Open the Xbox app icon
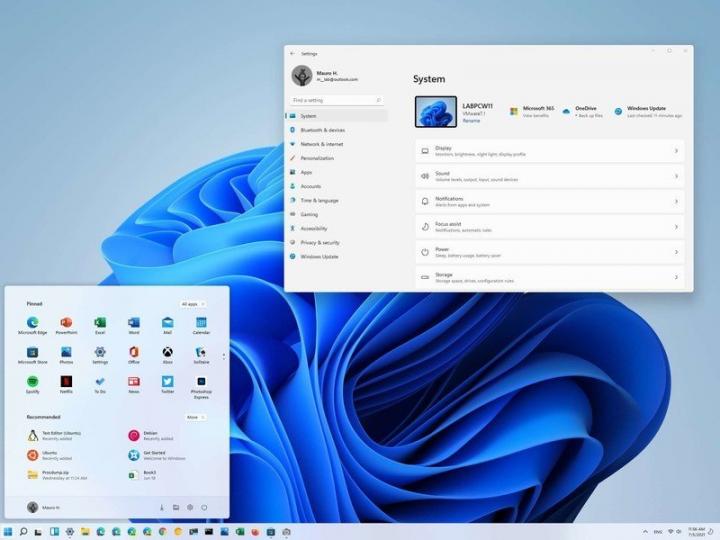720x540 pixels. pos(168,352)
